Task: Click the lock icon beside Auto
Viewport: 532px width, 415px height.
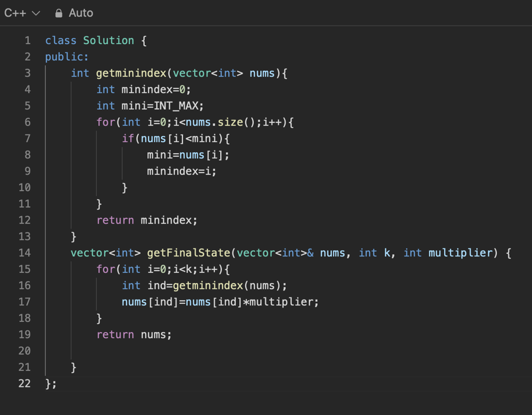Action: 59,13
